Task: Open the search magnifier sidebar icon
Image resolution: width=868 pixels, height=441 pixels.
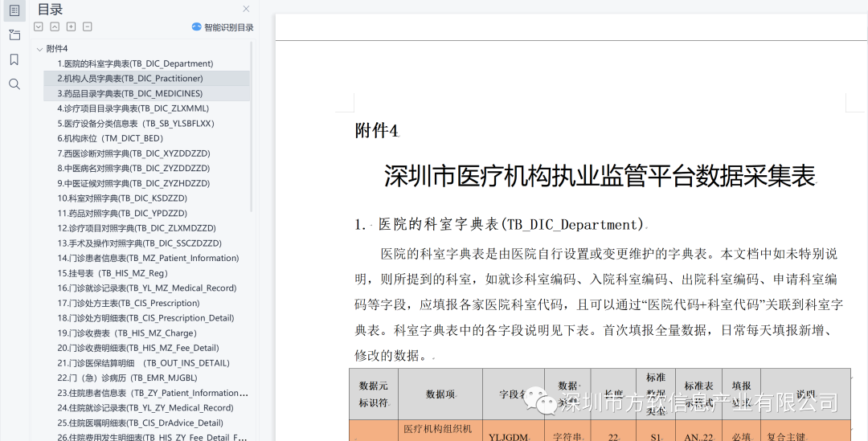Action: (x=14, y=84)
